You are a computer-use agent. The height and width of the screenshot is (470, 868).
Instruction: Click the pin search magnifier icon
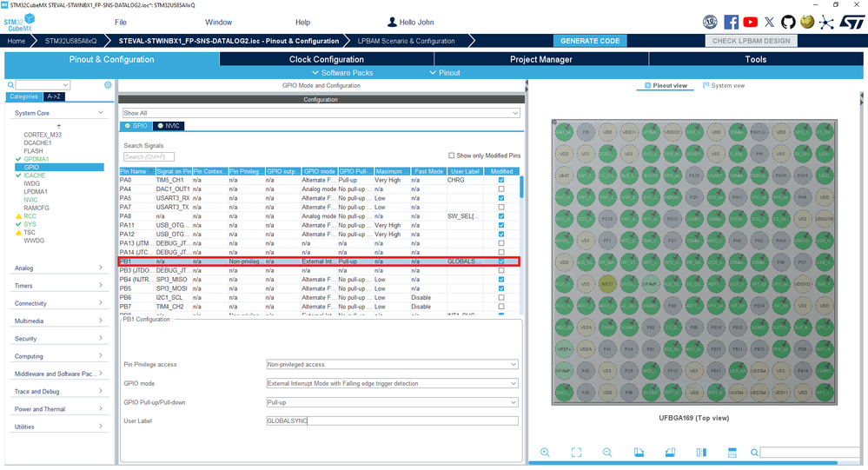[754, 453]
